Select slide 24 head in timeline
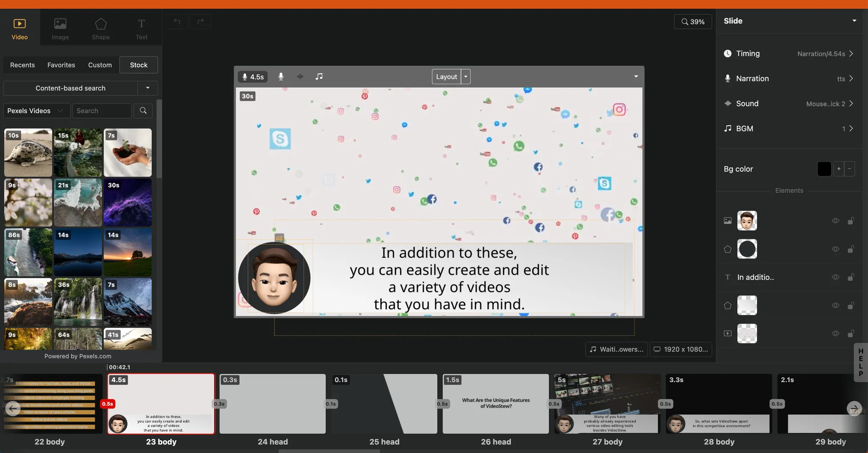Screen dimensions: 868x453 pos(273,404)
